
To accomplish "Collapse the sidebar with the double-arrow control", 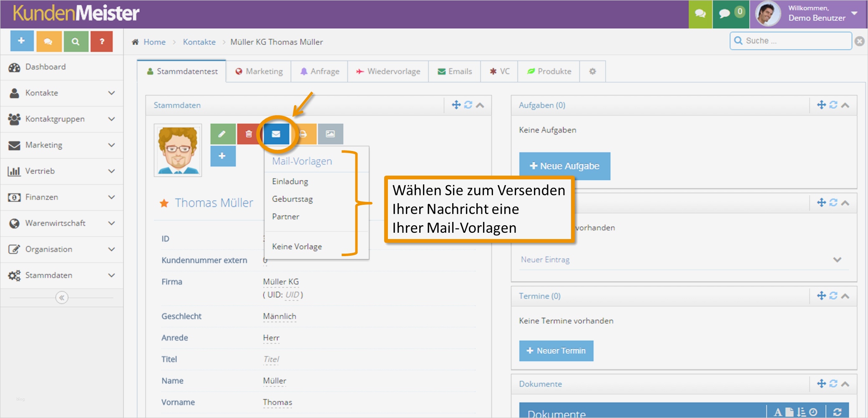I will pyautogui.click(x=62, y=297).
